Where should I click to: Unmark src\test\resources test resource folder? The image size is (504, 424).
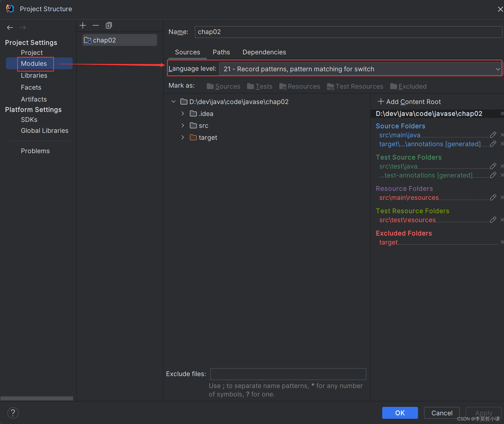[502, 220]
